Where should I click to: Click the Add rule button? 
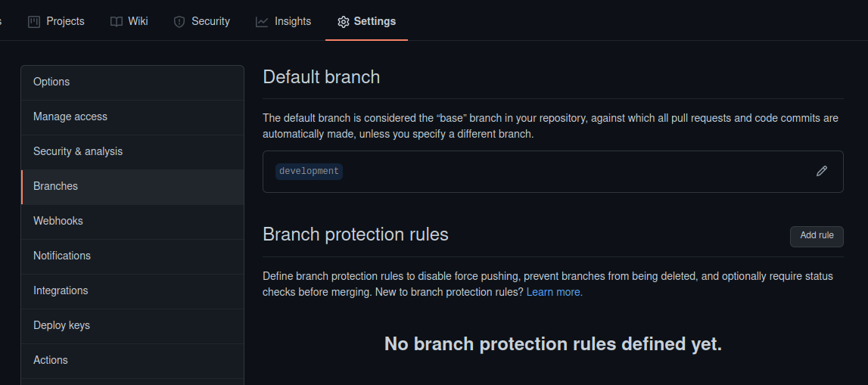click(817, 236)
